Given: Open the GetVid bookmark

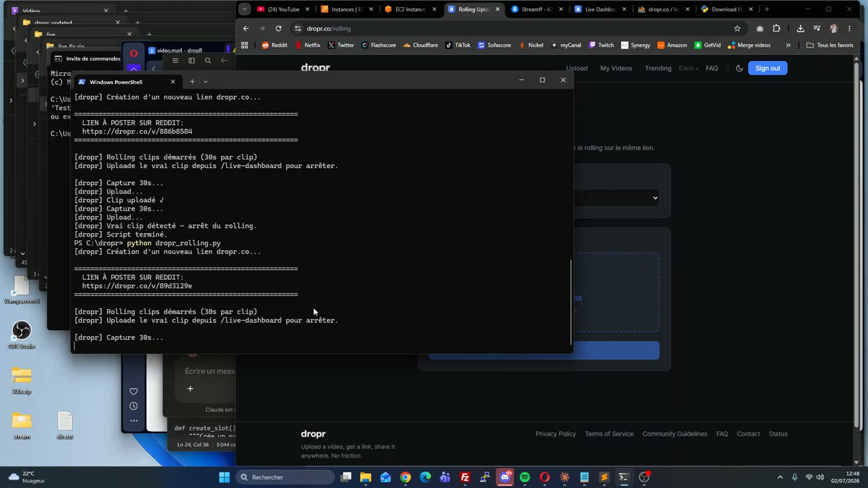Looking at the screenshot, I should pyautogui.click(x=707, y=45).
